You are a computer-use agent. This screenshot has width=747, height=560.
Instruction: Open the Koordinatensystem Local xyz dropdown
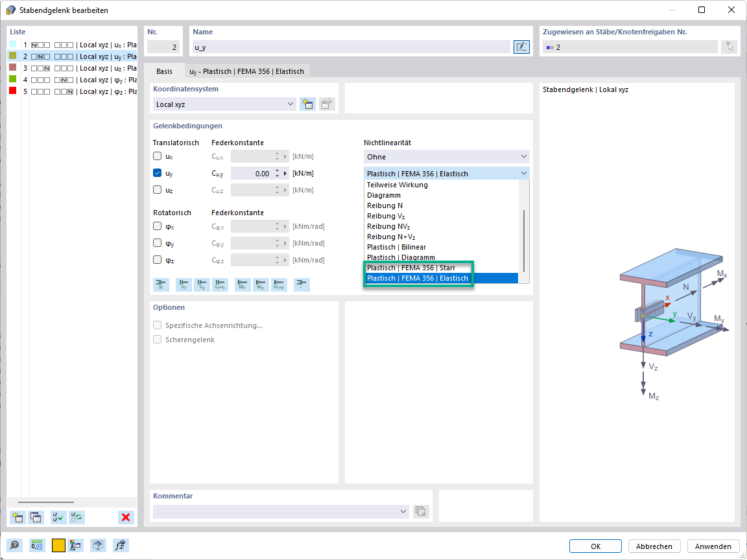coord(225,104)
